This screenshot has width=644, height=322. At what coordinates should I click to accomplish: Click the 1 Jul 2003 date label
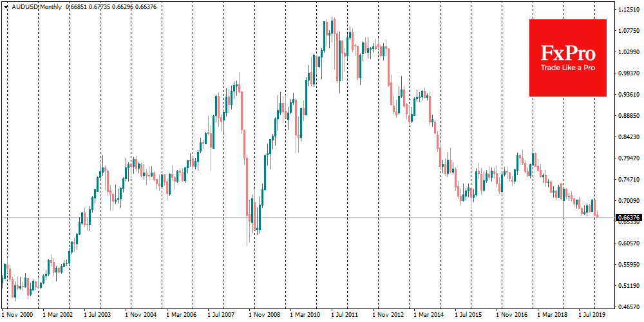[97, 315]
